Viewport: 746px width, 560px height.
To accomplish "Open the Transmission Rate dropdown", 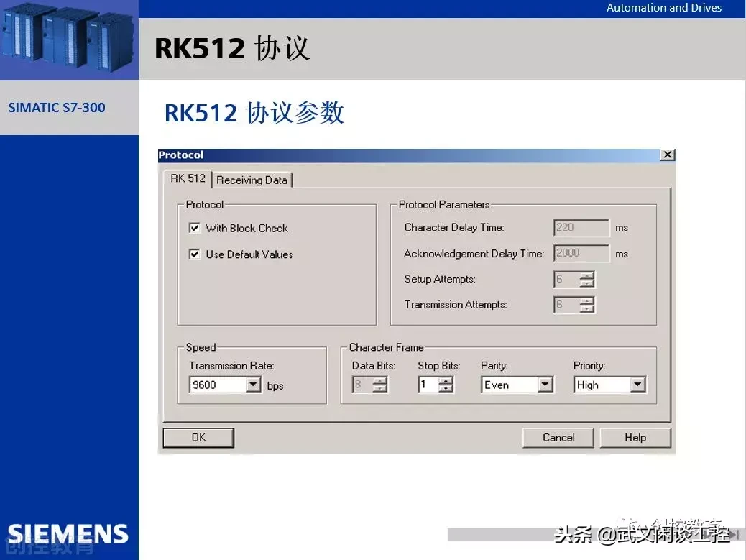I will [x=253, y=385].
